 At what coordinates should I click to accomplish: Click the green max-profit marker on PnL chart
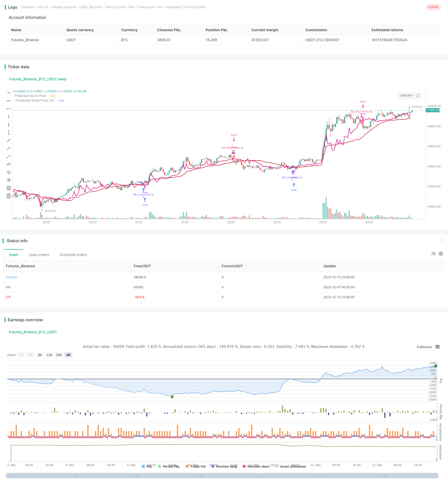click(436, 366)
